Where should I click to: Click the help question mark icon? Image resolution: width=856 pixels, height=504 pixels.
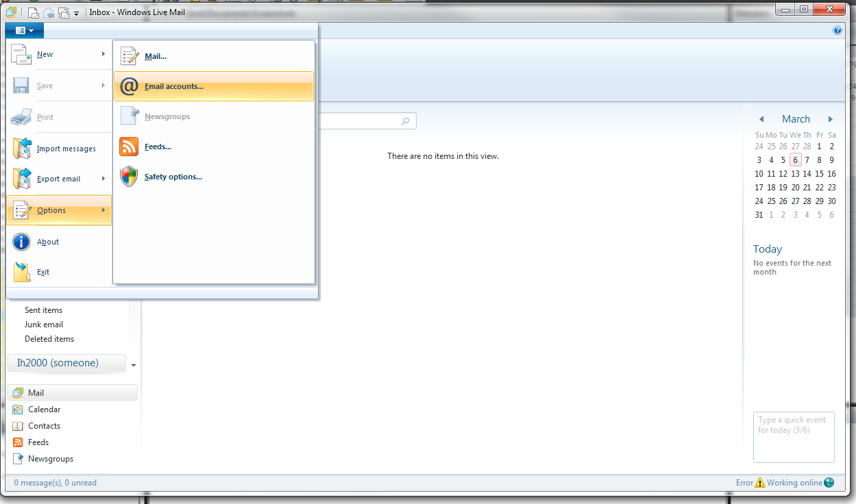(837, 30)
